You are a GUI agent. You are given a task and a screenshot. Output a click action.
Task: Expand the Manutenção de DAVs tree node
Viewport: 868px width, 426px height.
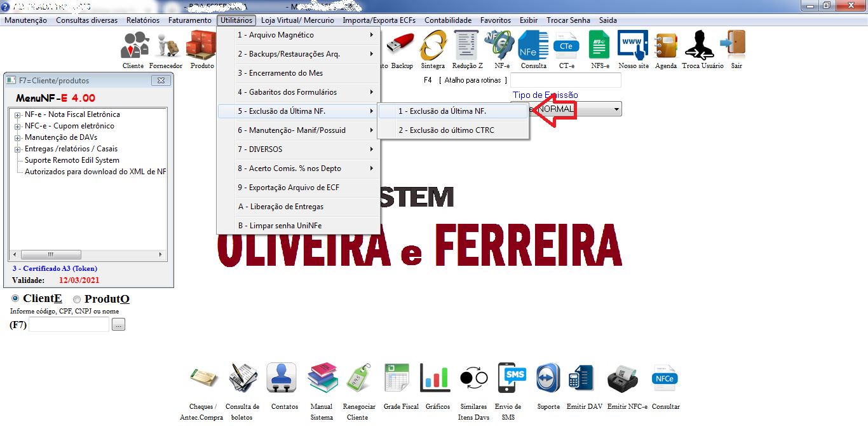pos(18,138)
